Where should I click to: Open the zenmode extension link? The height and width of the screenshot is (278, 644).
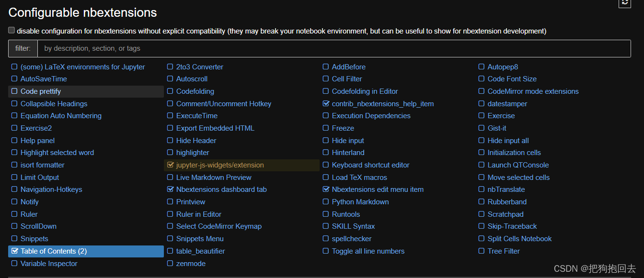191,264
